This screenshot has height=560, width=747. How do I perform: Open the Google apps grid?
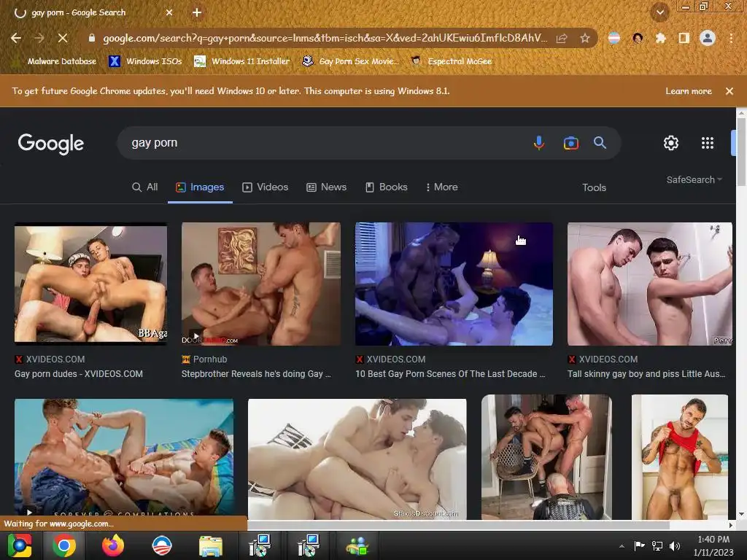click(x=708, y=143)
